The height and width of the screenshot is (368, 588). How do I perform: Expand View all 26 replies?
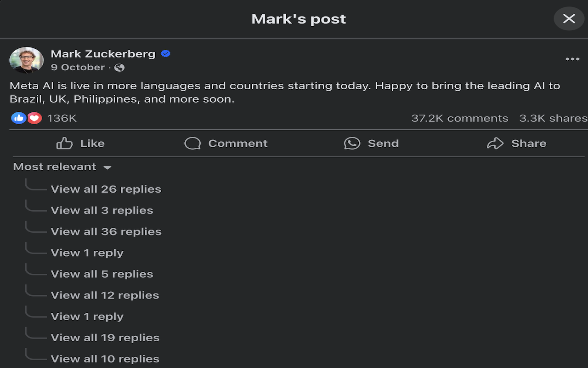[x=106, y=189]
